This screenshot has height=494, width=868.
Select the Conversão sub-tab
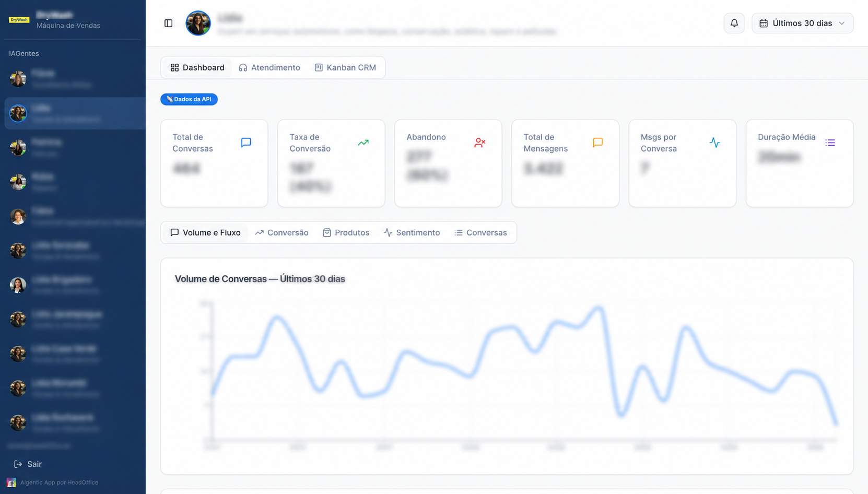click(x=281, y=233)
